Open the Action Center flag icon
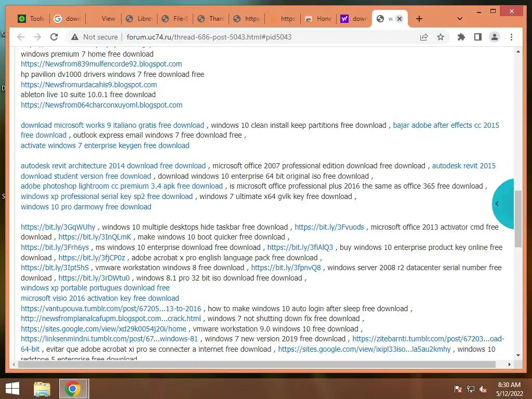 pos(458,389)
